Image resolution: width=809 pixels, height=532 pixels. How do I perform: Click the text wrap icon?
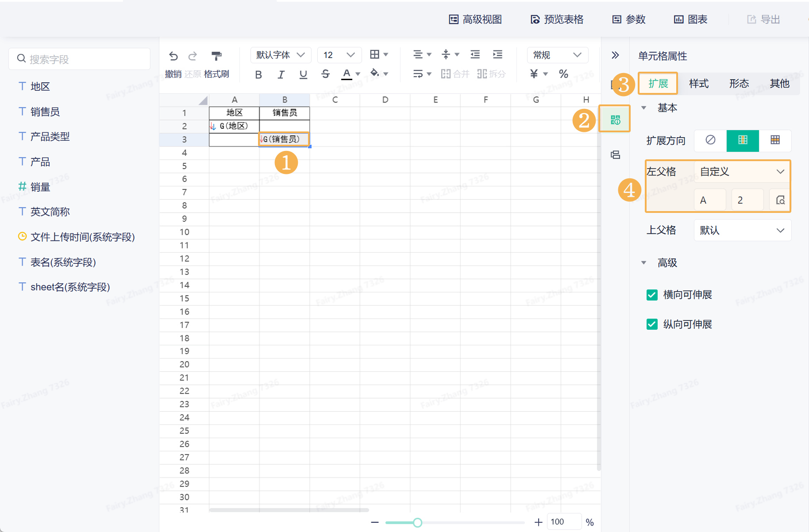coord(418,74)
